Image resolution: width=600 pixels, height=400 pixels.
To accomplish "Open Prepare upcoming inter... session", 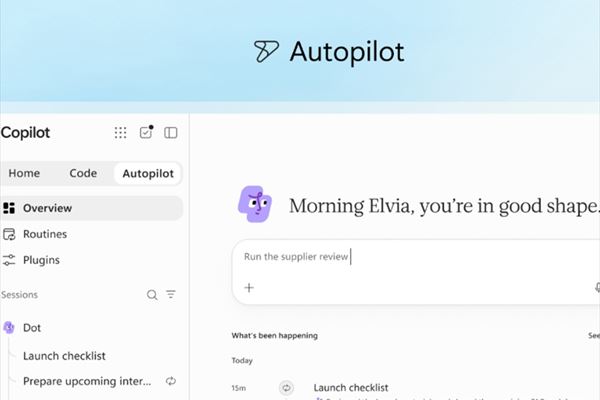I will [87, 382].
